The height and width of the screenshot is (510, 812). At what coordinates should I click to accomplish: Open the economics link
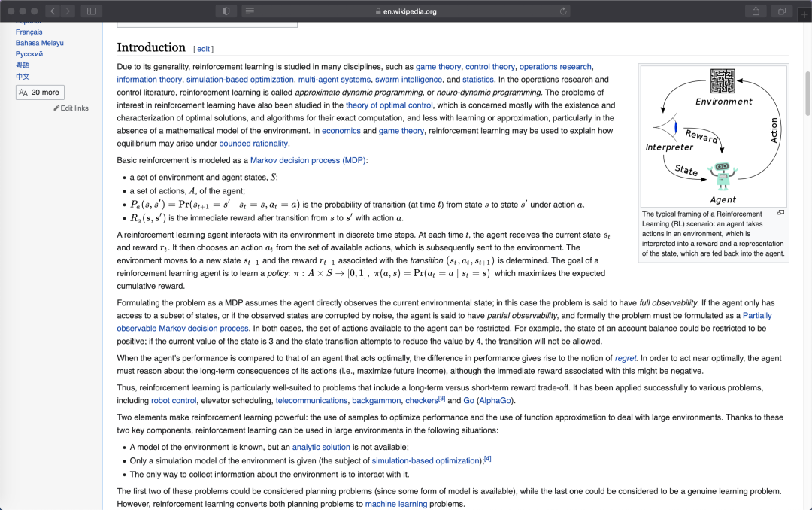tap(341, 131)
